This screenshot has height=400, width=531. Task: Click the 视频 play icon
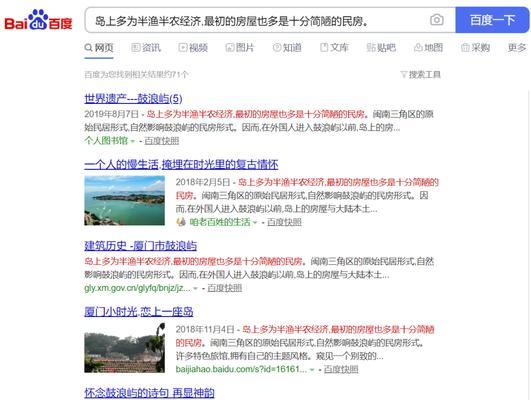[183, 48]
